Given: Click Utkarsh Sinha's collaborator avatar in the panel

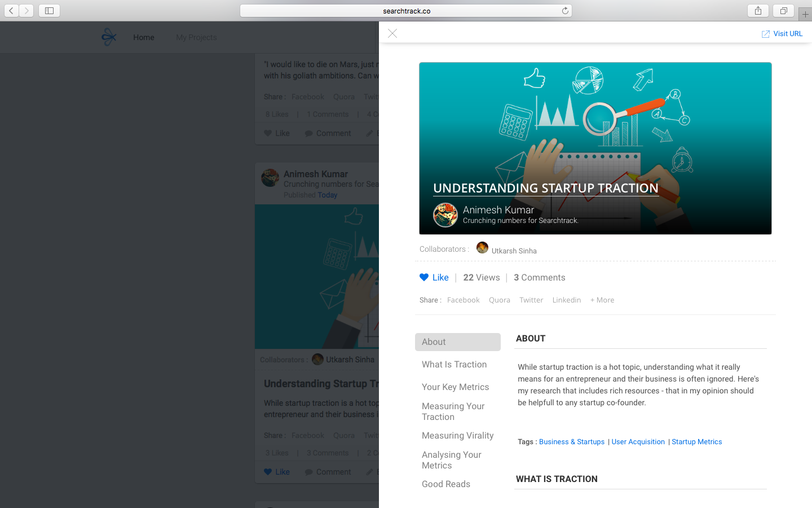Looking at the screenshot, I should click(x=482, y=248).
